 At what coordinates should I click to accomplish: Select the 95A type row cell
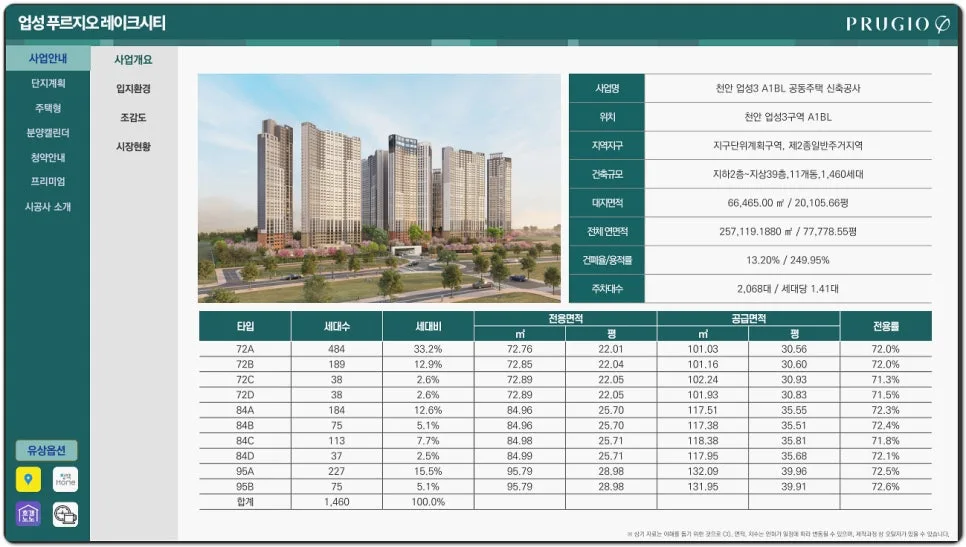tap(245, 471)
